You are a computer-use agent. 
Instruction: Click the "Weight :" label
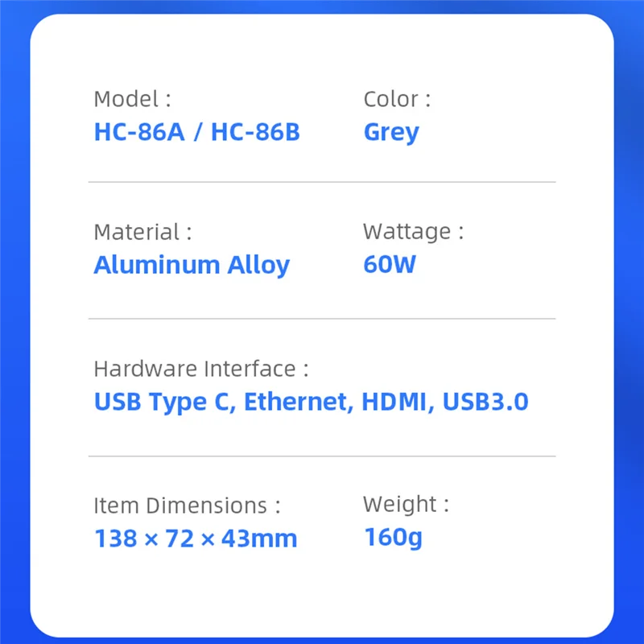click(406, 505)
